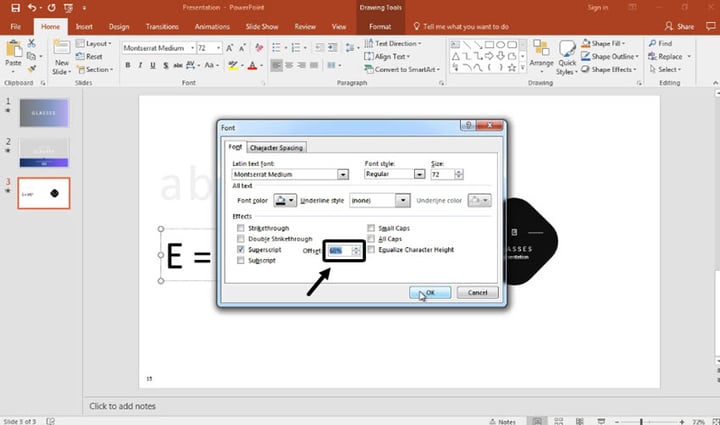720x425 pixels.
Task: Click the Redo/Repeat icon
Action: click(51, 8)
